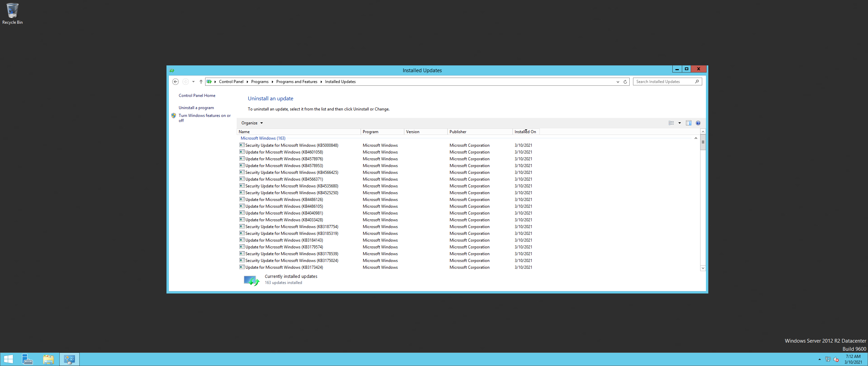Image resolution: width=868 pixels, height=366 pixels.
Task: Open network status tray icon
Action: pyautogui.click(x=828, y=359)
